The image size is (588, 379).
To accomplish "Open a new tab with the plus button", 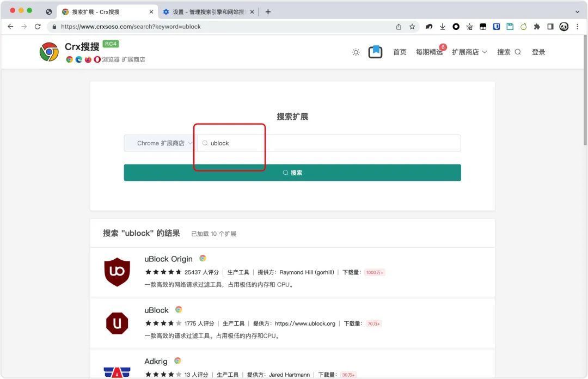I will pyautogui.click(x=268, y=12).
